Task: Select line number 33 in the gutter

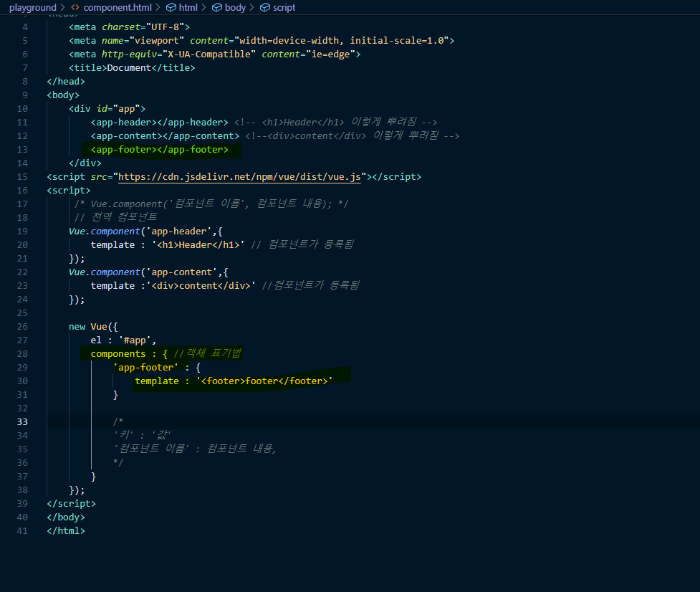Action: coord(22,422)
